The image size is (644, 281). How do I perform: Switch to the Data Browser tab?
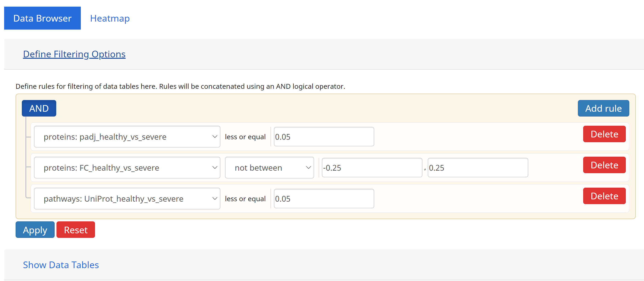[42, 18]
